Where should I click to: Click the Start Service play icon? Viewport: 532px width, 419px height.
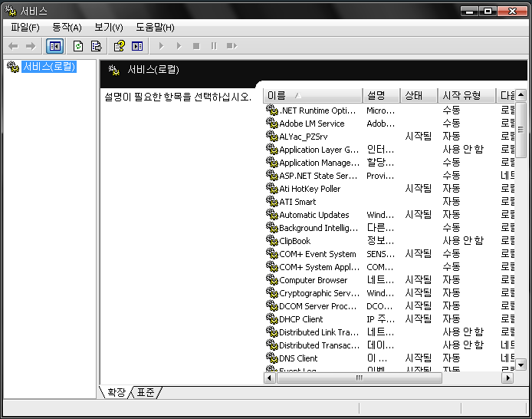point(162,46)
